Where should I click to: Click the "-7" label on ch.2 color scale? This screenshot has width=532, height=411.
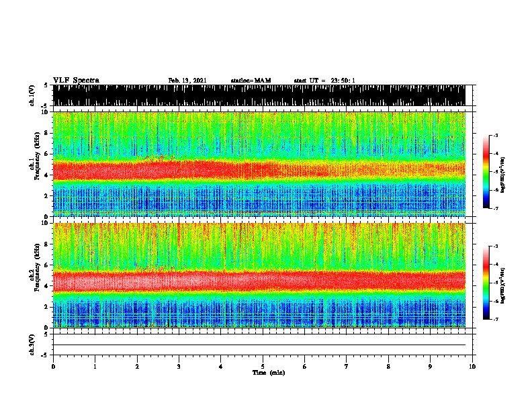click(495, 320)
